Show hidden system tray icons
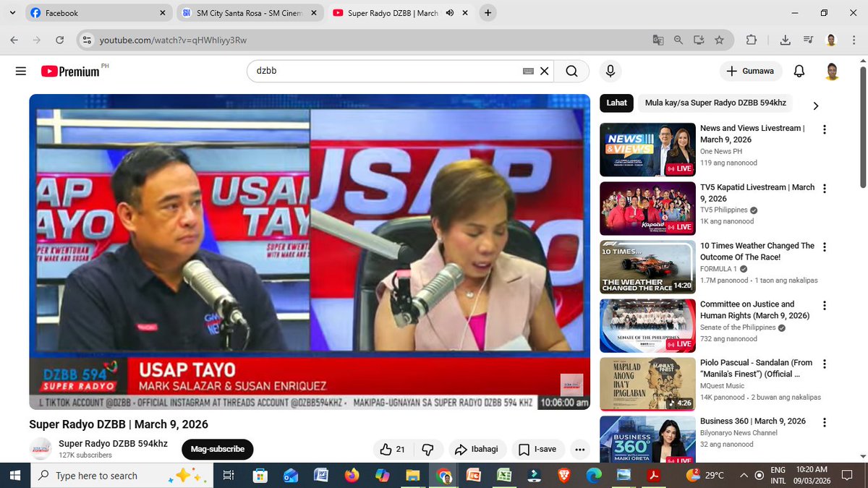Image resolution: width=868 pixels, height=488 pixels. click(x=744, y=475)
